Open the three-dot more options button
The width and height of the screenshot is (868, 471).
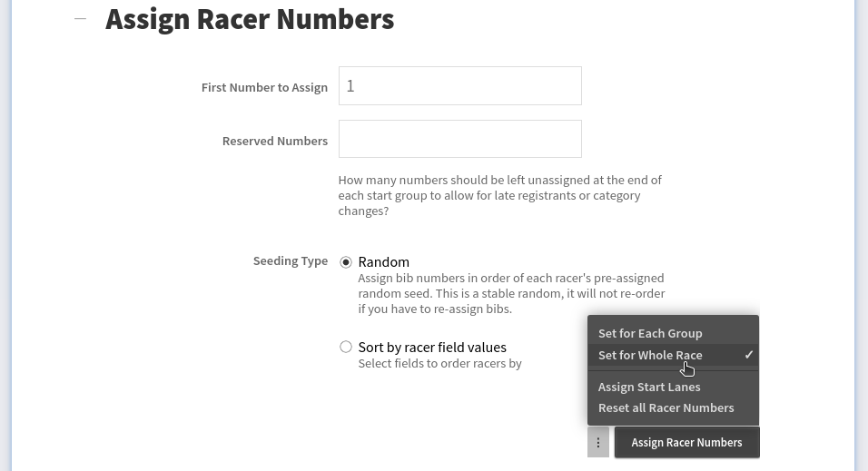597,443
